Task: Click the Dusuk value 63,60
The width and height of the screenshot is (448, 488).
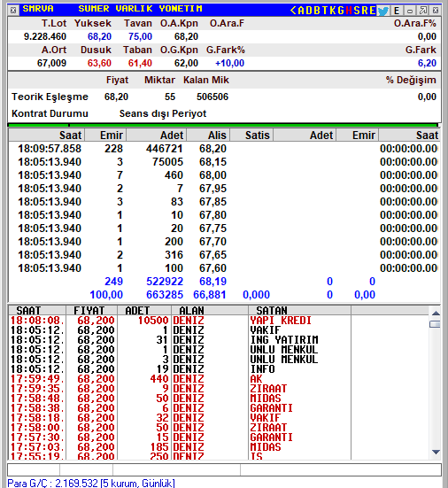Action: tap(99, 63)
